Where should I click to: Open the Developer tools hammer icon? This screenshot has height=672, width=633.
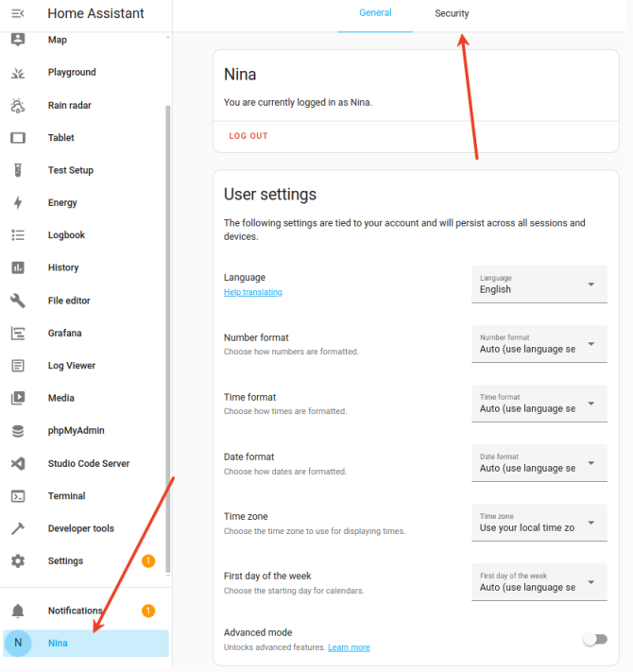click(x=18, y=528)
